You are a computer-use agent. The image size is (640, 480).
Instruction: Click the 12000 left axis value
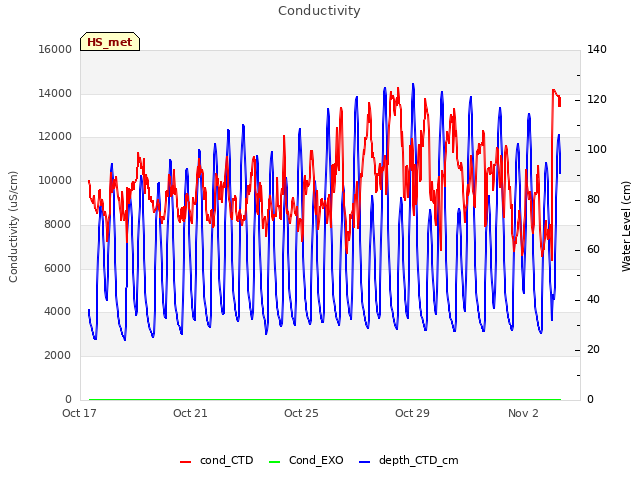pyautogui.click(x=55, y=137)
